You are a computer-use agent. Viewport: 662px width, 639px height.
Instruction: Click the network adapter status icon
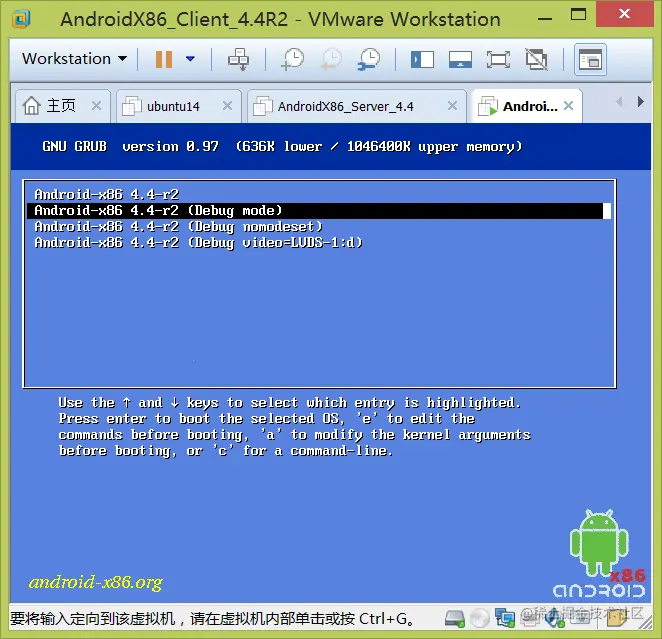(505, 618)
